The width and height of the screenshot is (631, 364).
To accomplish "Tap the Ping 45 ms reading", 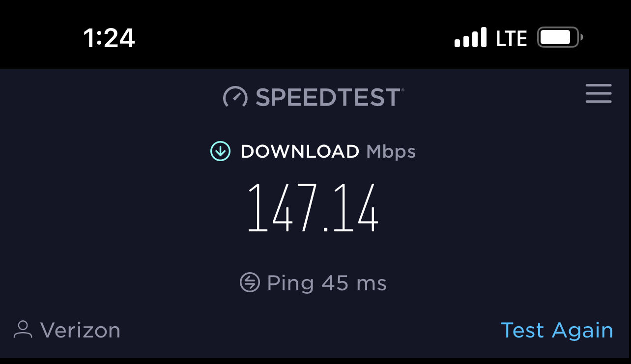I will [327, 283].
